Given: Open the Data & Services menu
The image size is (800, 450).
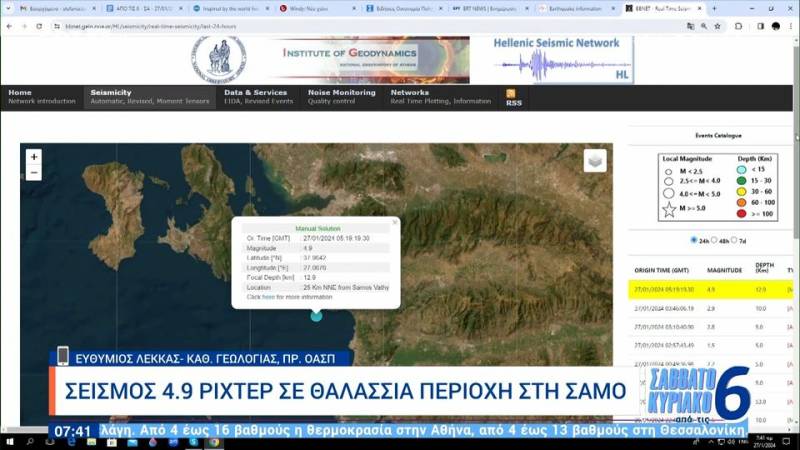Looking at the screenshot, I should pos(259,97).
